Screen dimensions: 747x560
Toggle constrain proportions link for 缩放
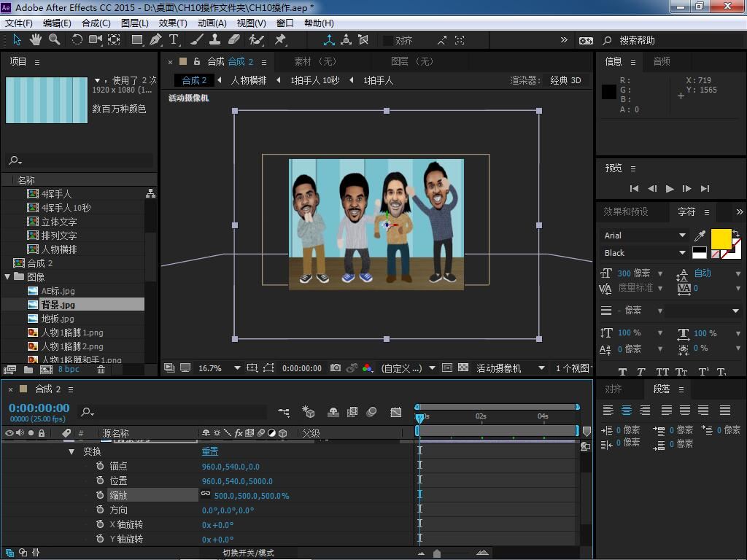(x=206, y=494)
